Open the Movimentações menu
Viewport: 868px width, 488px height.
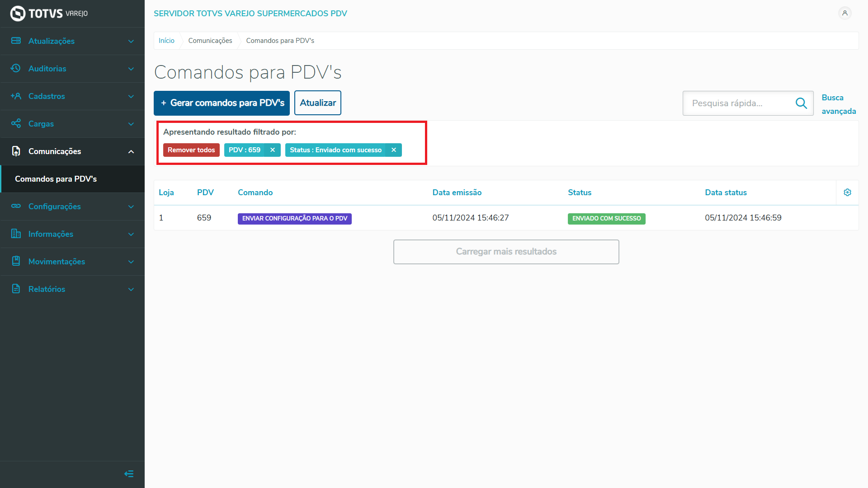point(57,262)
